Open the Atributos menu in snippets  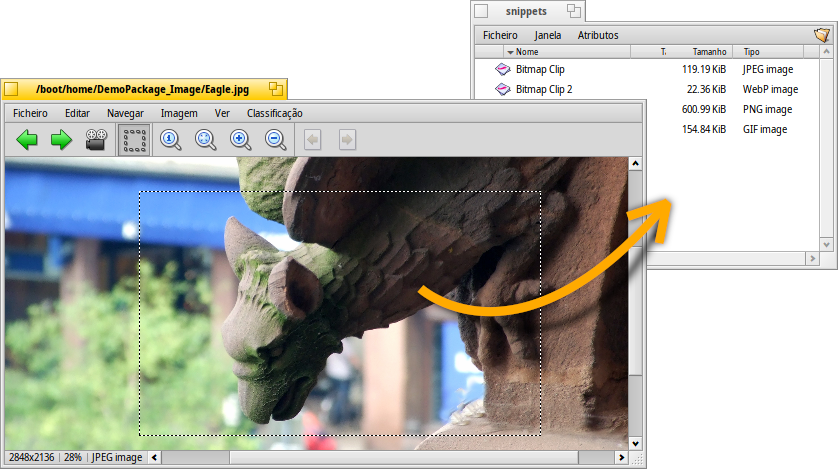click(x=598, y=35)
